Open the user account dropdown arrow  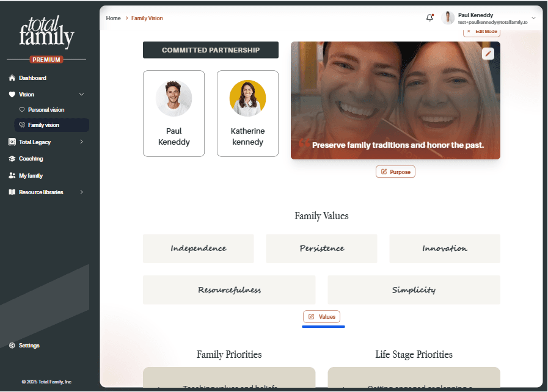534,18
